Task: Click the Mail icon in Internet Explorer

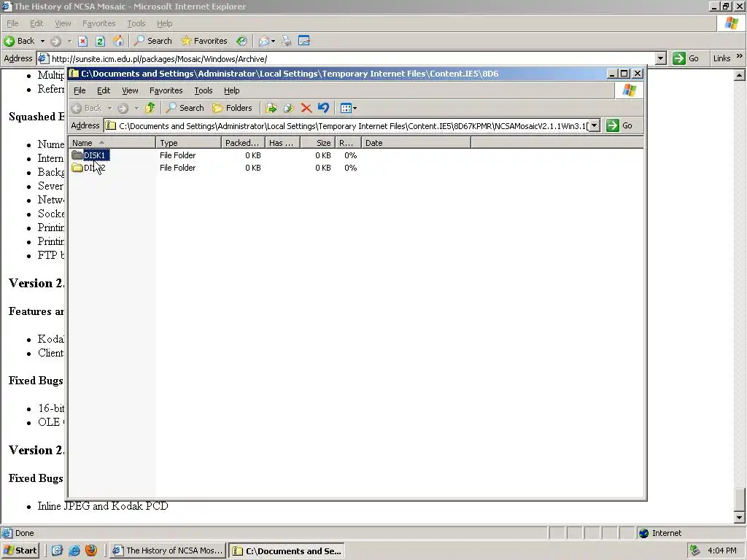Action: coord(264,41)
